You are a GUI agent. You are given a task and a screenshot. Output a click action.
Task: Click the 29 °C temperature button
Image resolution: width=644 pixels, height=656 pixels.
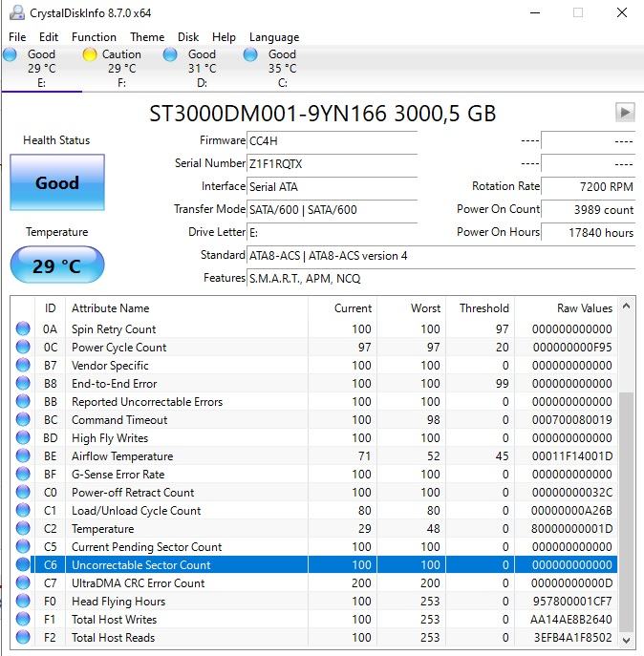57,265
